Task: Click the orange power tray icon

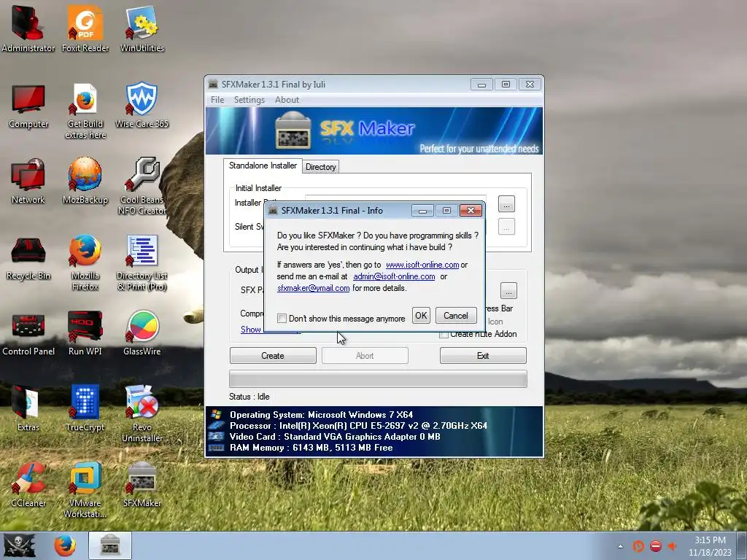Action: tap(638, 546)
